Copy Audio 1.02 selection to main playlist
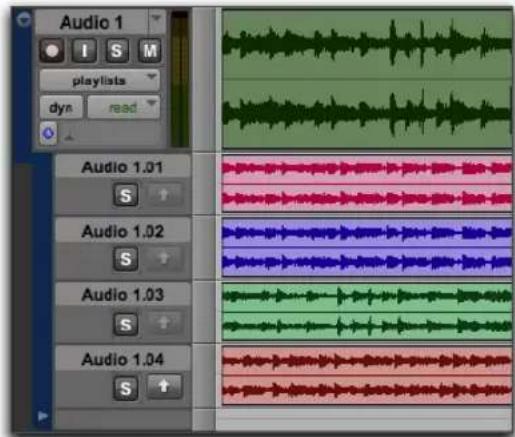The height and width of the screenshot is (437, 515). (x=164, y=258)
